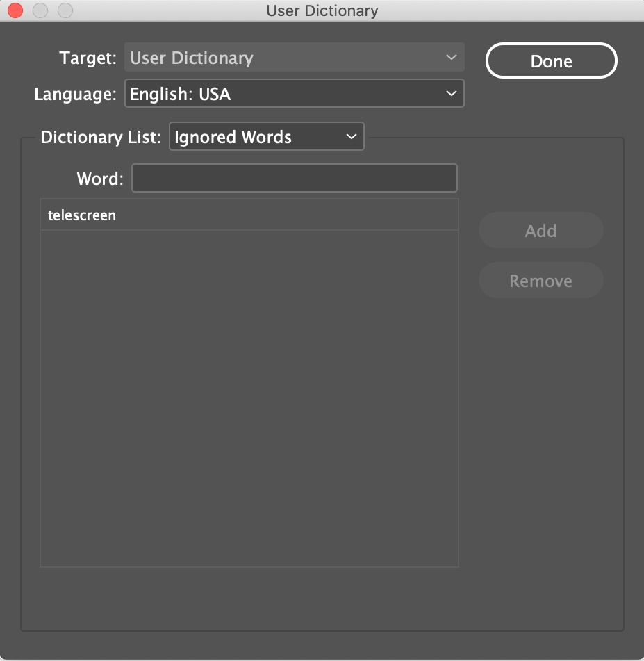This screenshot has width=644, height=661.
Task: Close the User Dictionary window with red button
Action: pyautogui.click(x=15, y=10)
